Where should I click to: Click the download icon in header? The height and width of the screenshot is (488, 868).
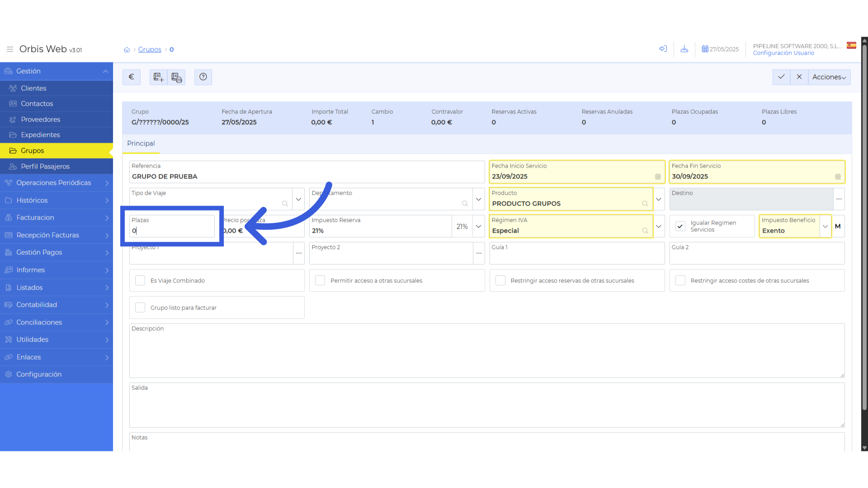(684, 49)
